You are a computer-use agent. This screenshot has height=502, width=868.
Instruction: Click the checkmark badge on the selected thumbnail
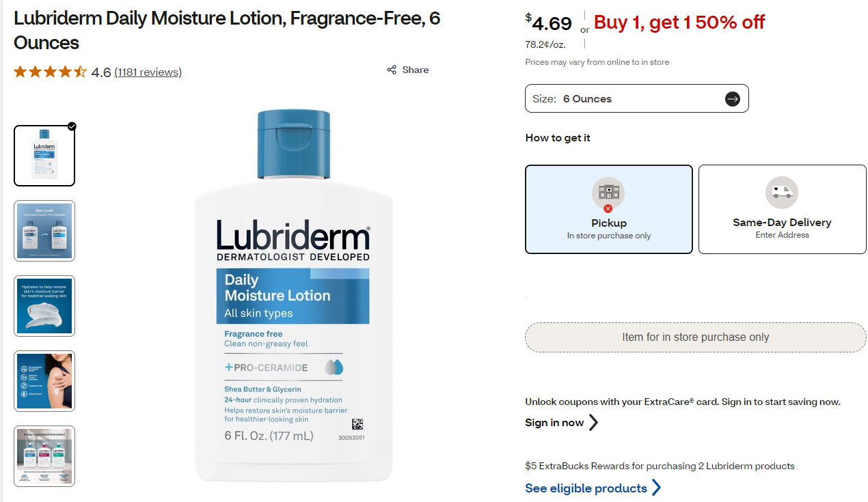point(72,126)
